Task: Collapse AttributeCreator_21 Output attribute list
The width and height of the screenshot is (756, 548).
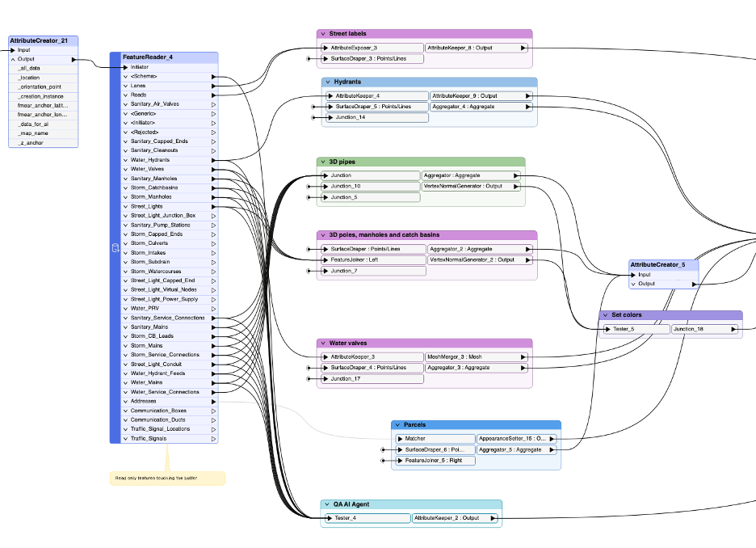Action: pos(14,59)
